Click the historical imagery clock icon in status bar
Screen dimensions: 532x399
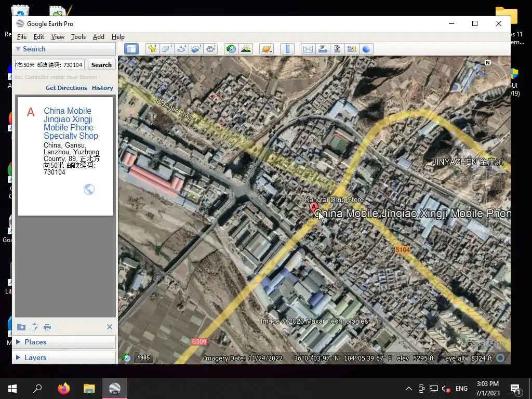point(126,357)
